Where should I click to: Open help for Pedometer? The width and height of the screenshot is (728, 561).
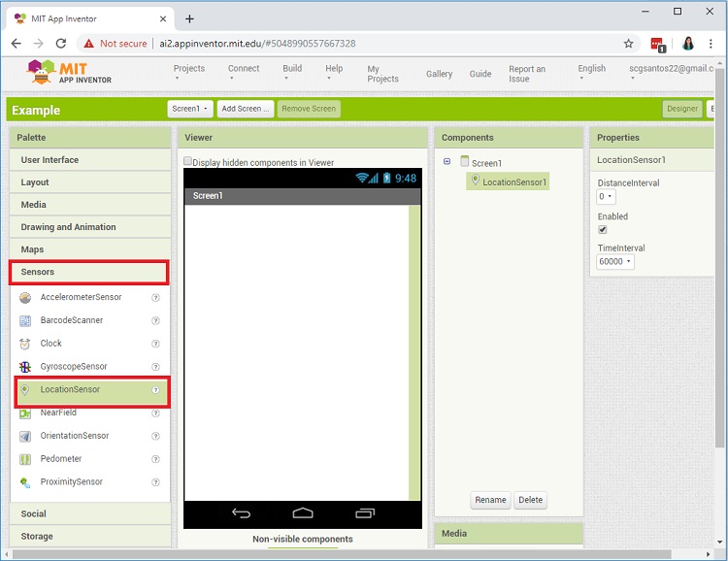[x=156, y=459]
